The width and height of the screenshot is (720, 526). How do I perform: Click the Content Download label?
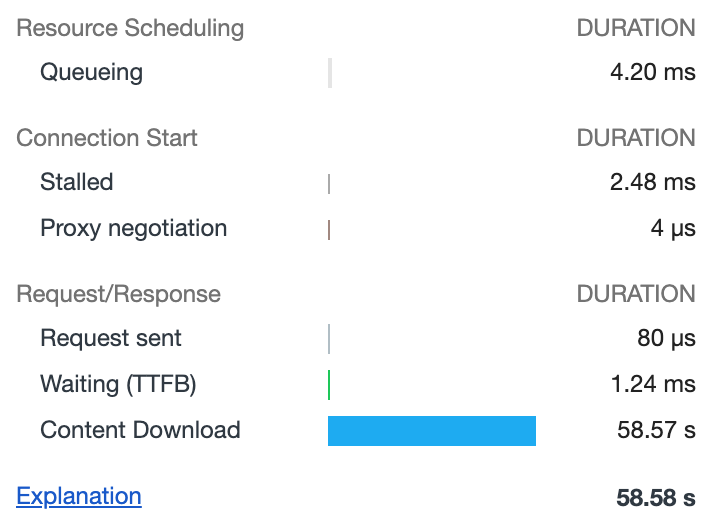coord(140,430)
